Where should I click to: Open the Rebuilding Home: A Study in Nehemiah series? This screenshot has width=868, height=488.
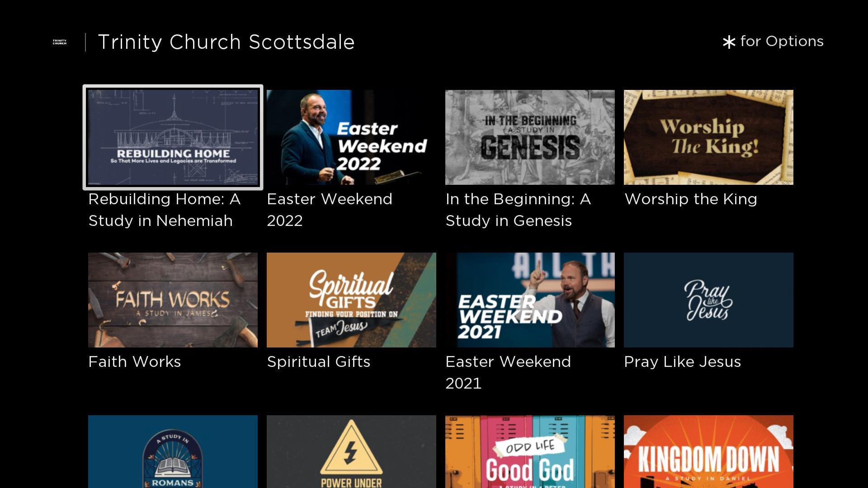click(173, 137)
